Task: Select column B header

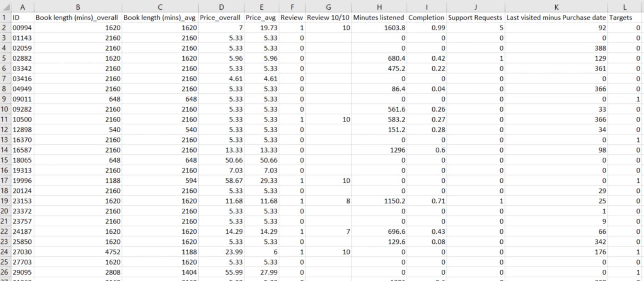Action: (78, 7)
